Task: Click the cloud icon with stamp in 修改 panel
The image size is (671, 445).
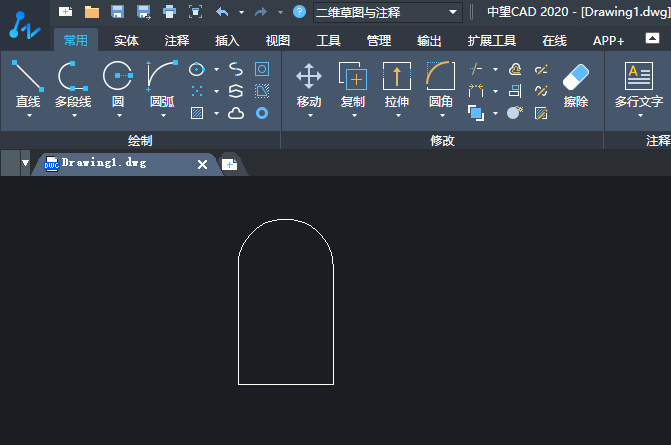Action: click(515, 69)
